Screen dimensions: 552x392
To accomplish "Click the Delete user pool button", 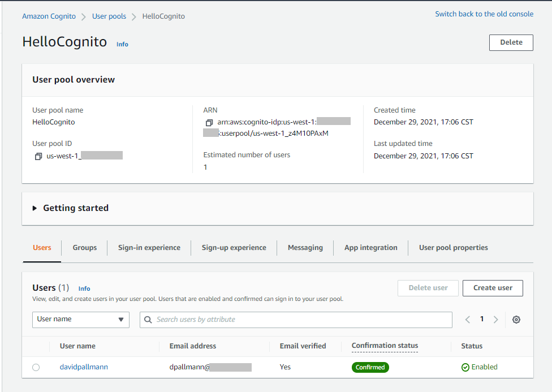I will [511, 42].
